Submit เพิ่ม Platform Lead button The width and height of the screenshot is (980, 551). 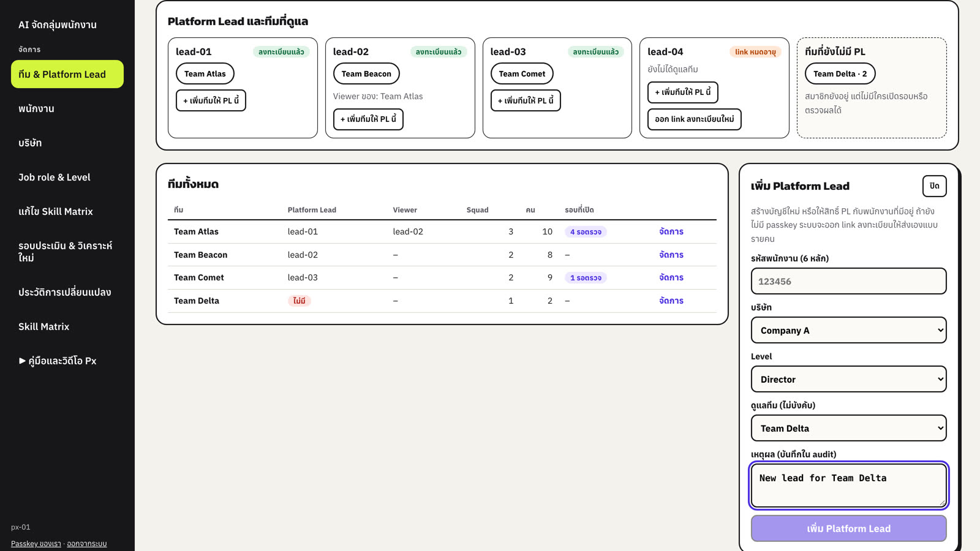coord(849,528)
